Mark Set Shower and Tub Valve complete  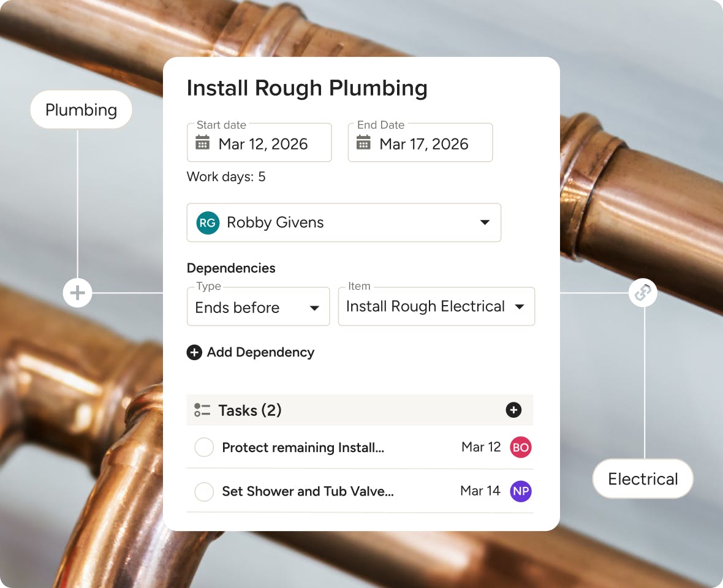(204, 491)
